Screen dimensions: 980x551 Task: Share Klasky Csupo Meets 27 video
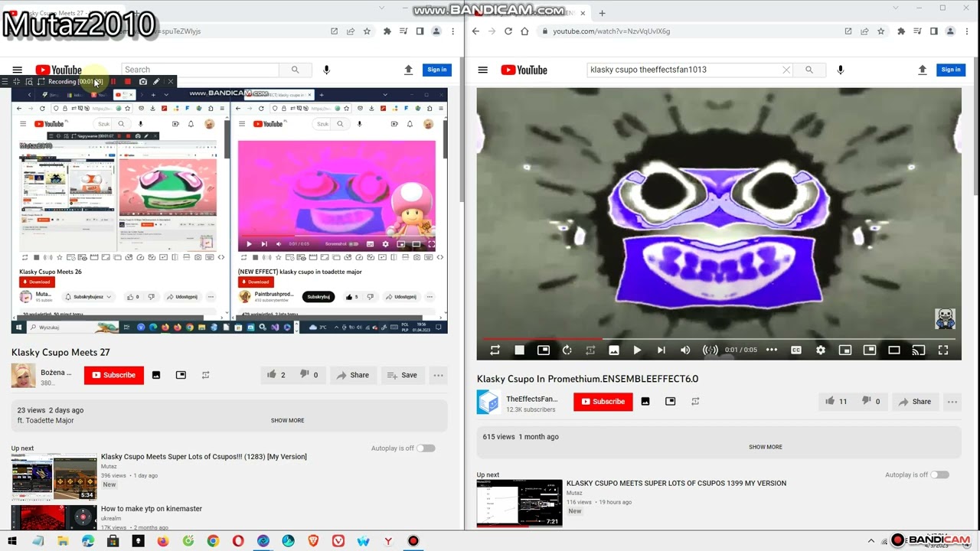coord(353,375)
